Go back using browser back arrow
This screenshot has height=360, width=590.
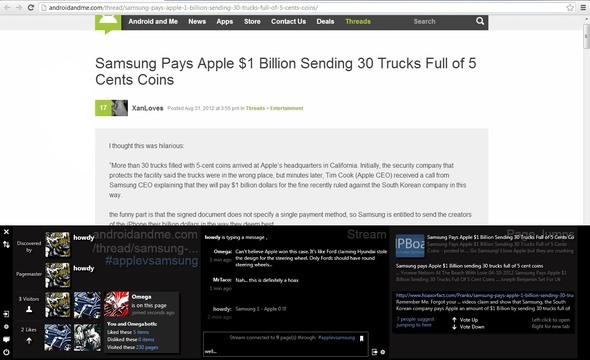[7, 8]
